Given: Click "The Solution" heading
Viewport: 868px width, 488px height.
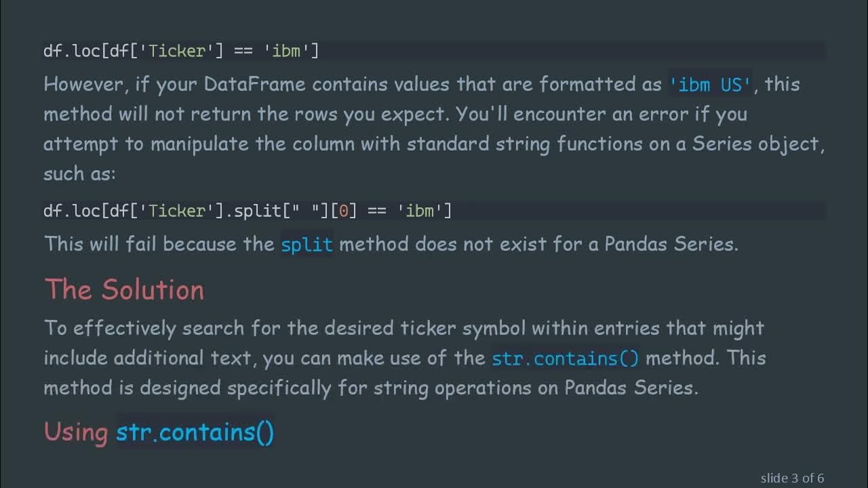Looking at the screenshot, I should pos(124,289).
